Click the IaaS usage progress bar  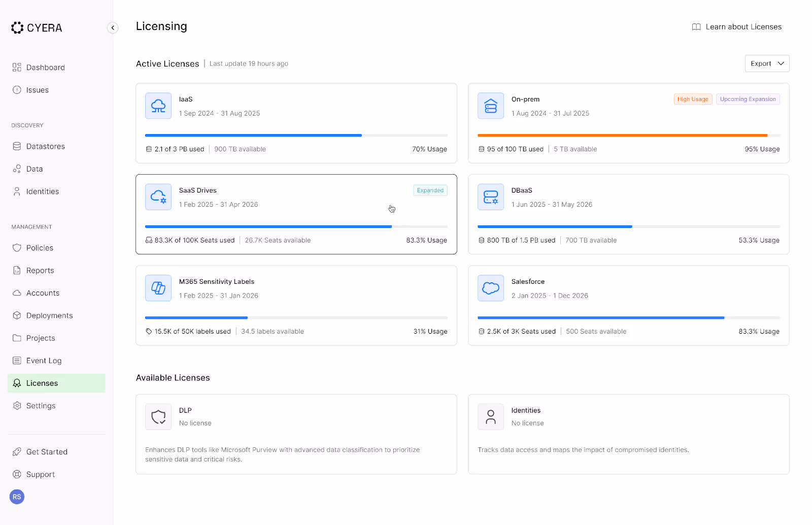coord(296,136)
